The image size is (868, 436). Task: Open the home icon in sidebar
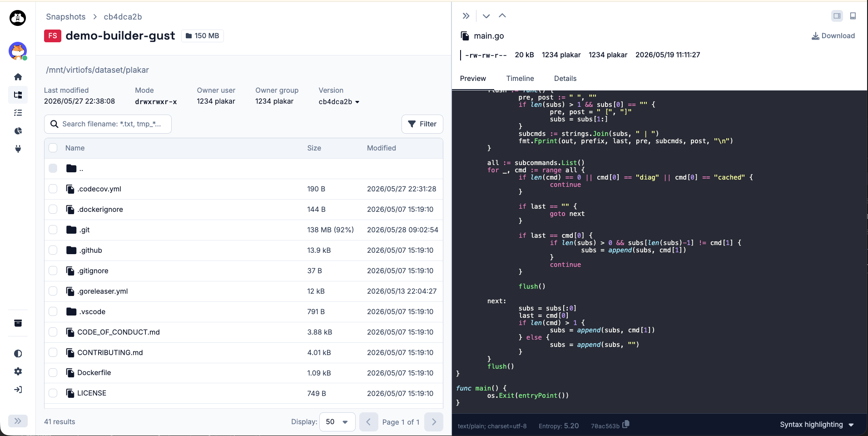(x=18, y=77)
